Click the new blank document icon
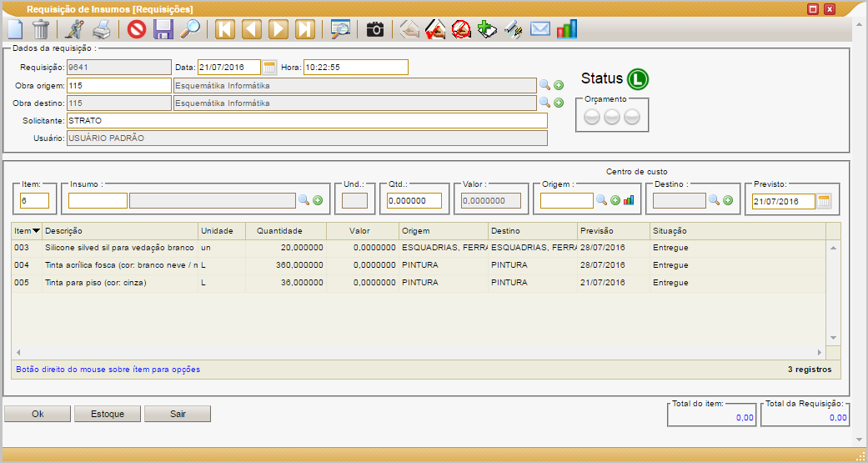 pyautogui.click(x=14, y=29)
